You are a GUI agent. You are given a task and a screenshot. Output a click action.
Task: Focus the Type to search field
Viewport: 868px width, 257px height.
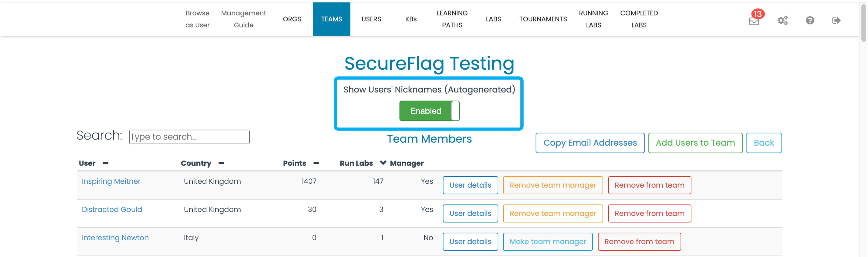coord(189,137)
